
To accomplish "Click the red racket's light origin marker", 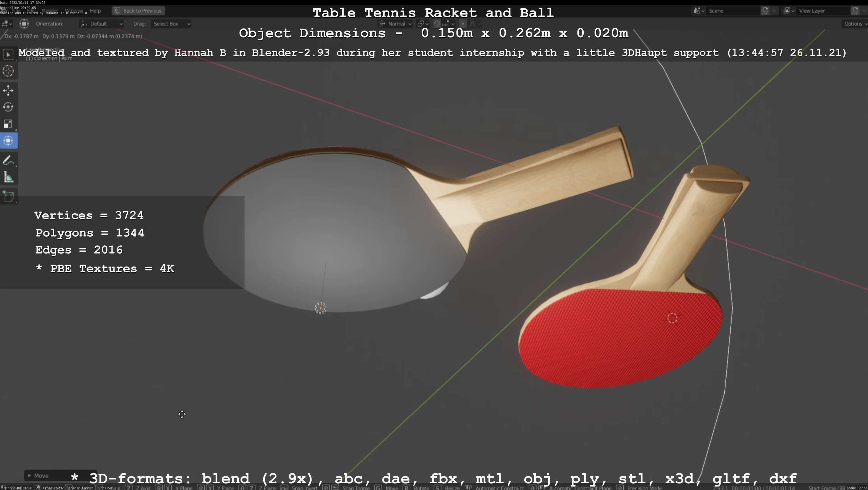I will click(x=673, y=318).
